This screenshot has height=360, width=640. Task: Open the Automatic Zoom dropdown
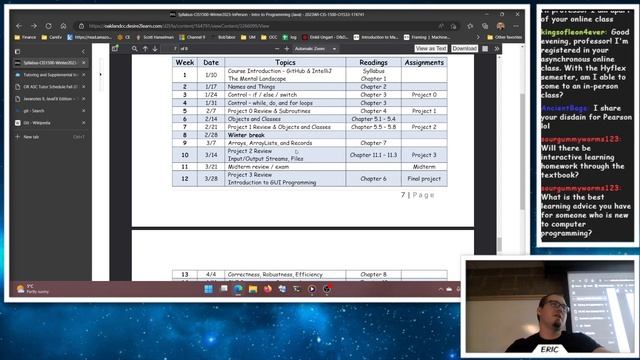(315, 49)
